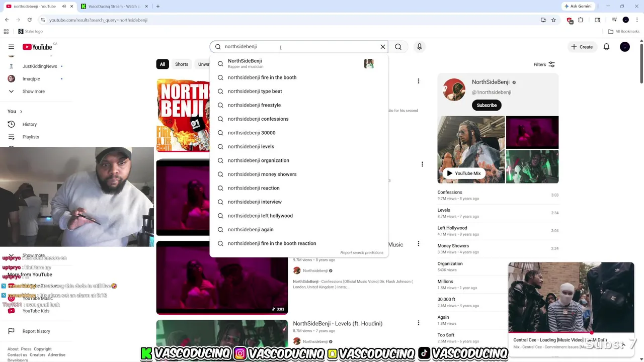This screenshot has height=362, width=644.
Task: Open the Imaqtpie subscription
Action: coord(31,79)
